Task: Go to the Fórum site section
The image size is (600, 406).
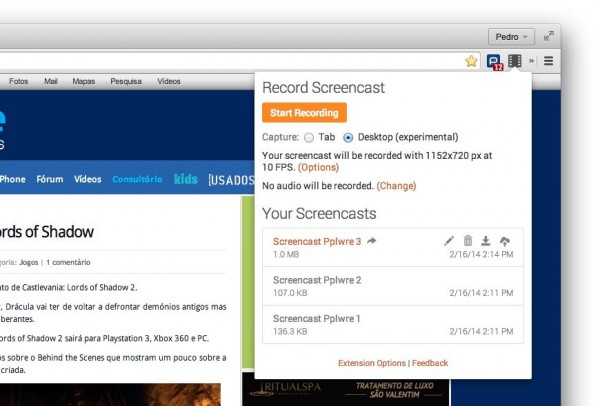Action: coord(50,179)
